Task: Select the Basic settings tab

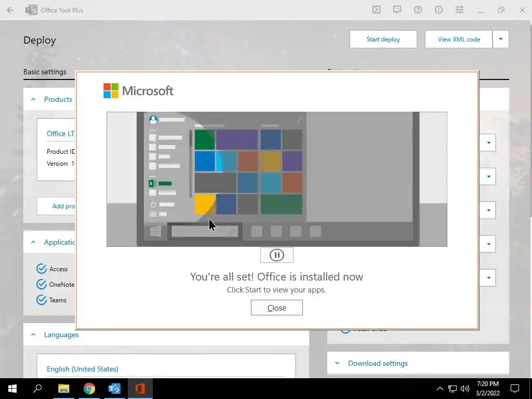Action: click(45, 72)
